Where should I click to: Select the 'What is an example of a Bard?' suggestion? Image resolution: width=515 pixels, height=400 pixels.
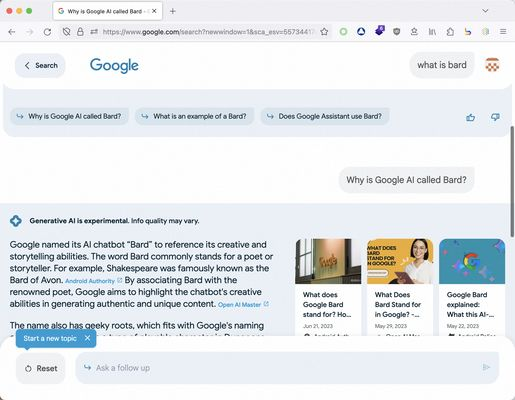(195, 116)
